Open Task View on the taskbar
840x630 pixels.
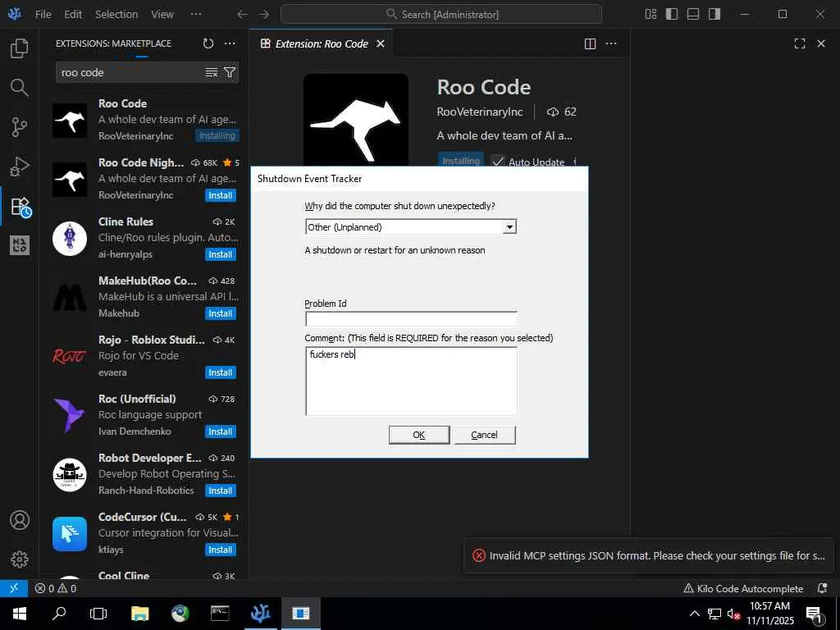[98, 614]
